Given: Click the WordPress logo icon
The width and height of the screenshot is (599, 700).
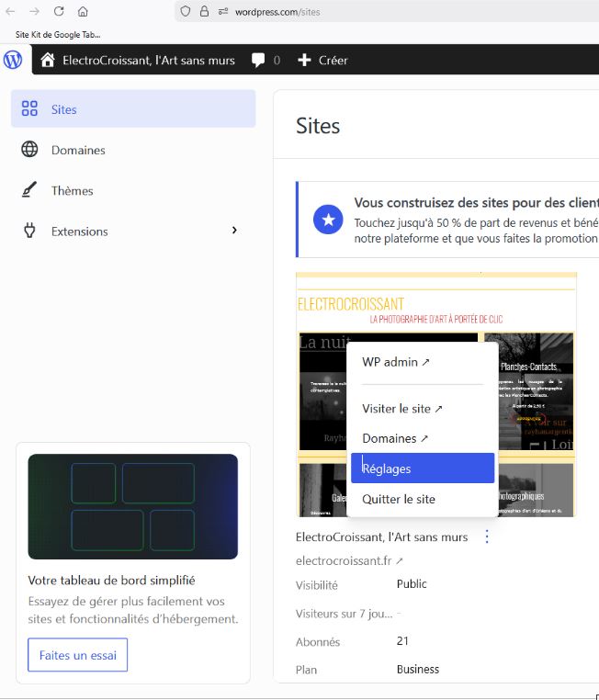Looking at the screenshot, I should click(13, 60).
